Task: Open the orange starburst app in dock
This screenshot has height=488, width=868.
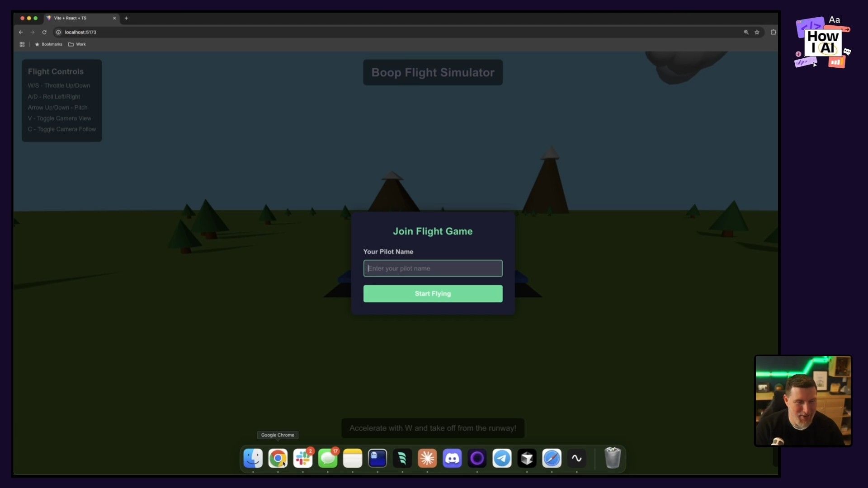Action: tap(427, 458)
